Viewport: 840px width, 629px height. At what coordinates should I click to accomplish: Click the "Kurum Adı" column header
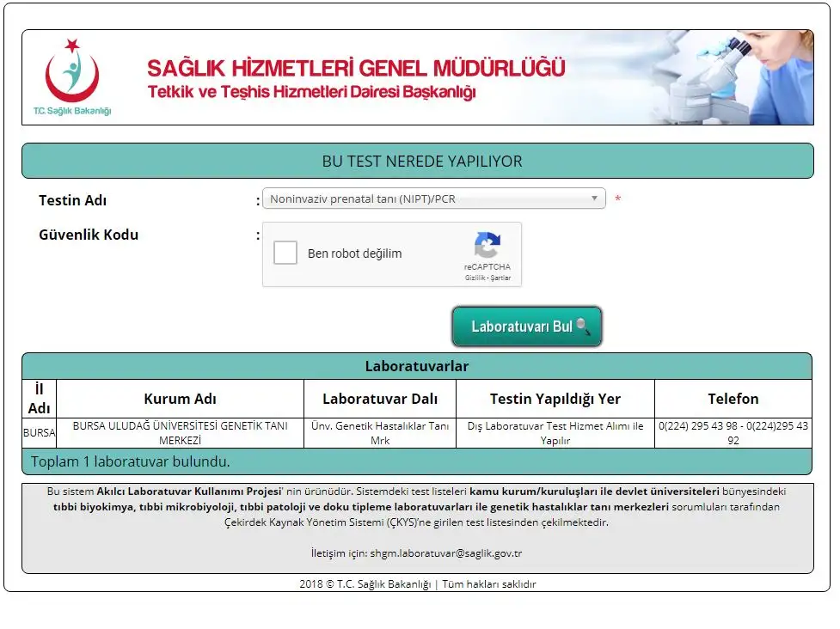tap(180, 399)
